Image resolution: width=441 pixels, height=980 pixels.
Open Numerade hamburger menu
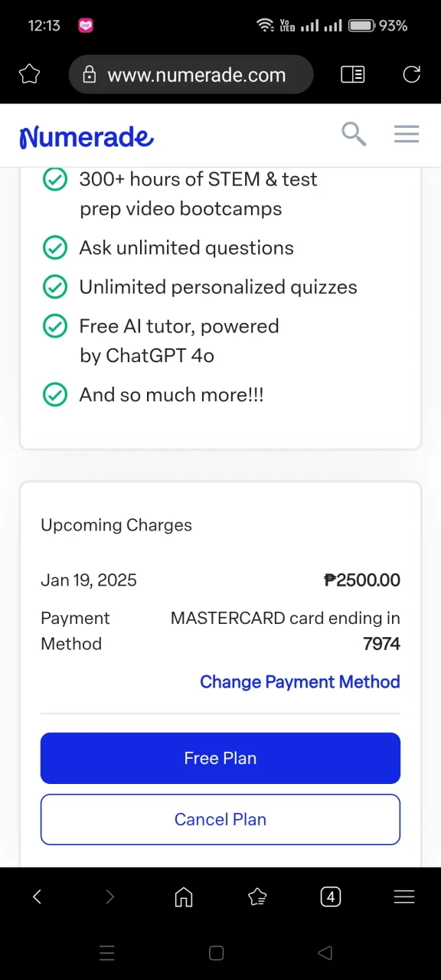tap(407, 135)
